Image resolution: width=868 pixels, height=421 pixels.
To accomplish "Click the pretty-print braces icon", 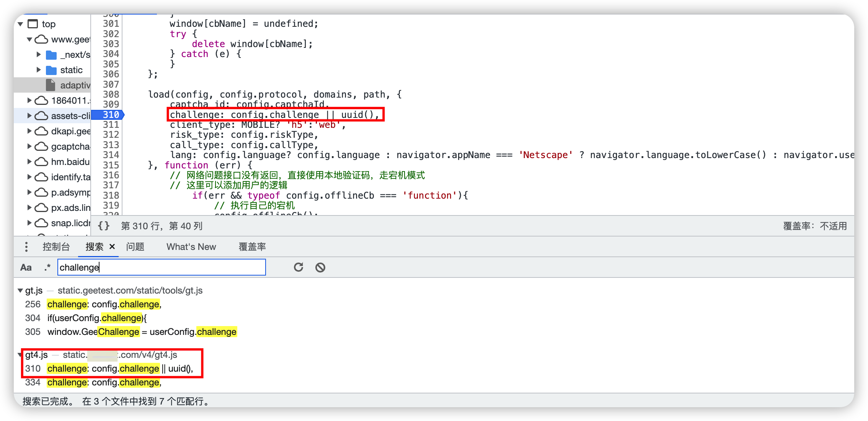I will [104, 226].
